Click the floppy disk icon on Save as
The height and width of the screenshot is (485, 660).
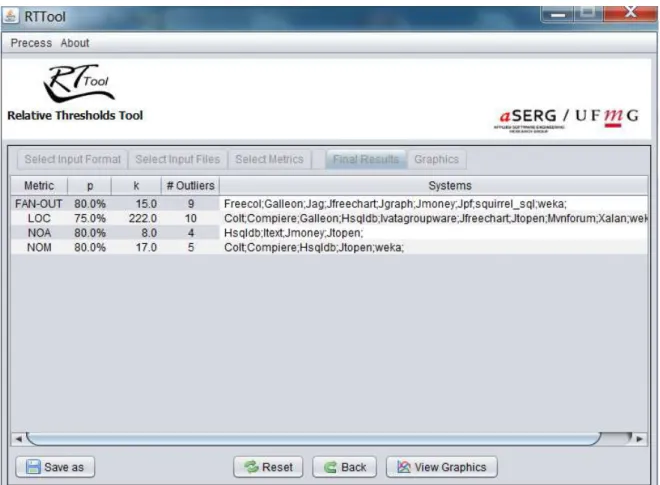tap(33, 467)
